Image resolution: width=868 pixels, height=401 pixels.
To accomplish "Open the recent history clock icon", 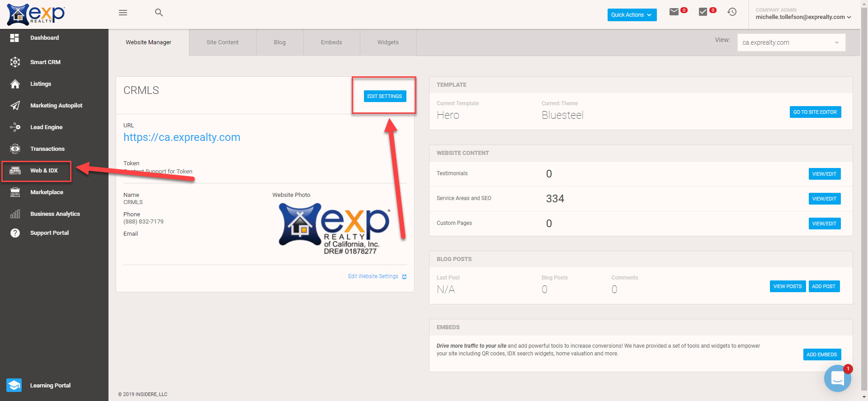I will tap(732, 12).
